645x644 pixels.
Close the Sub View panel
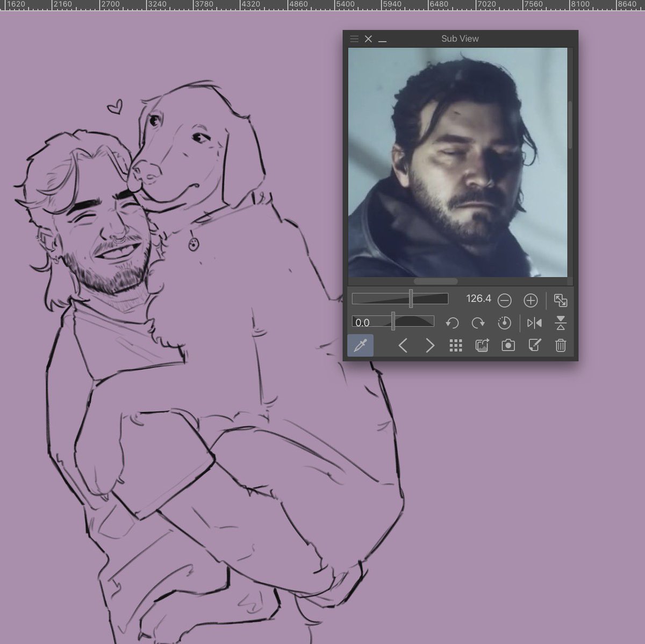(x=368, y=39)
